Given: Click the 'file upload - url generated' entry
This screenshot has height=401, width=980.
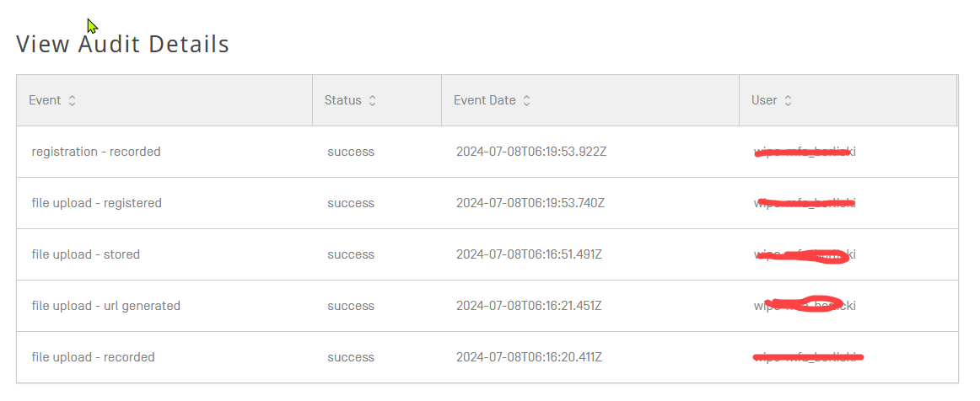Looking at the screenshot, I should pos(106,306).
